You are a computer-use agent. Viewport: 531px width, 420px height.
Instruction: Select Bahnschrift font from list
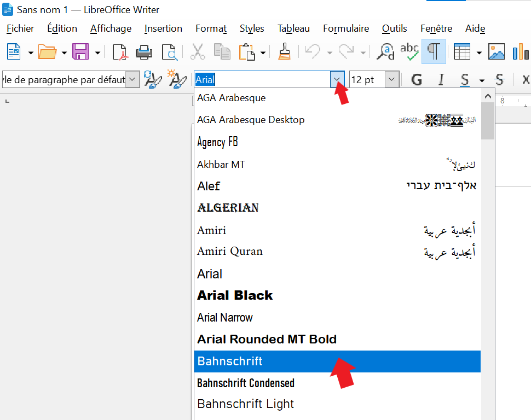(230, 361)
